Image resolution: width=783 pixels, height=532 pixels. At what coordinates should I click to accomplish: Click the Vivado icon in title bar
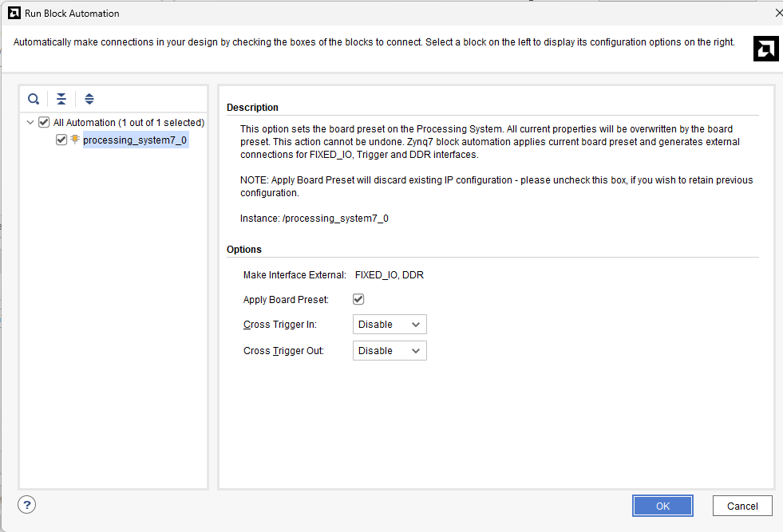(14, 13)
